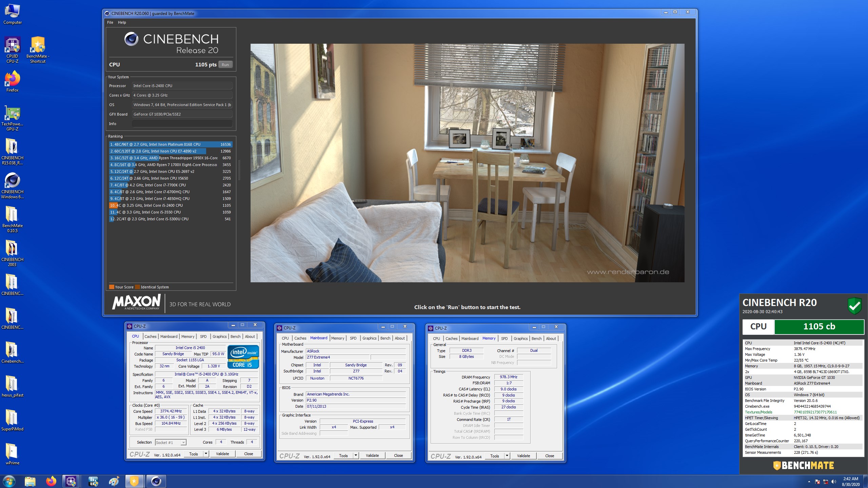Image resolution: width=868 pixels, height=488 pixels.
Task: Click the Cinebench sidebar splitter handle
Action: click(239, 169)
